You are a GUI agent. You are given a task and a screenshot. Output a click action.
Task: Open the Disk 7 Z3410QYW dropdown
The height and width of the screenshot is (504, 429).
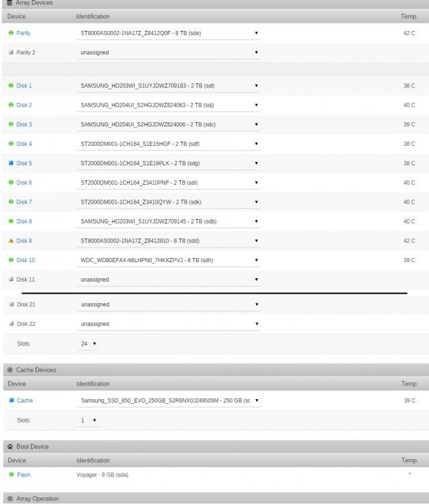pos(168,202)
